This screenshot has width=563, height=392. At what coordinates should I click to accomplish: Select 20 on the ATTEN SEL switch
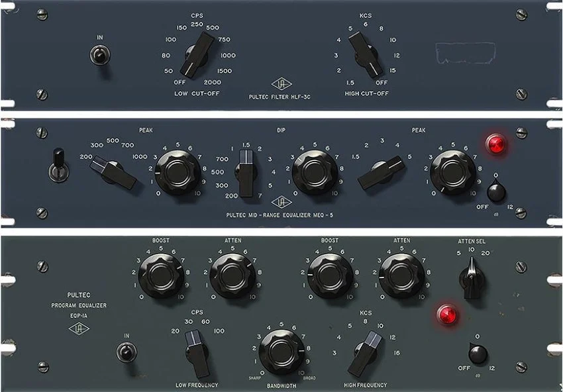click(485, 253)
